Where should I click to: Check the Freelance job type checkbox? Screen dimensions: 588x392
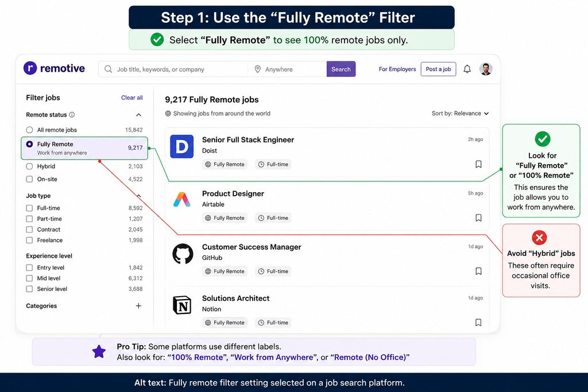29,240
